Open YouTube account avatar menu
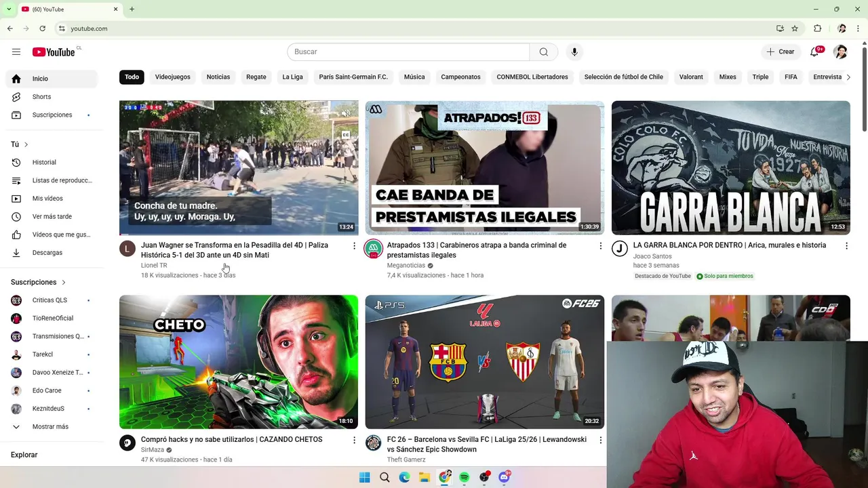The image size is (868, 488). point(840,52)
